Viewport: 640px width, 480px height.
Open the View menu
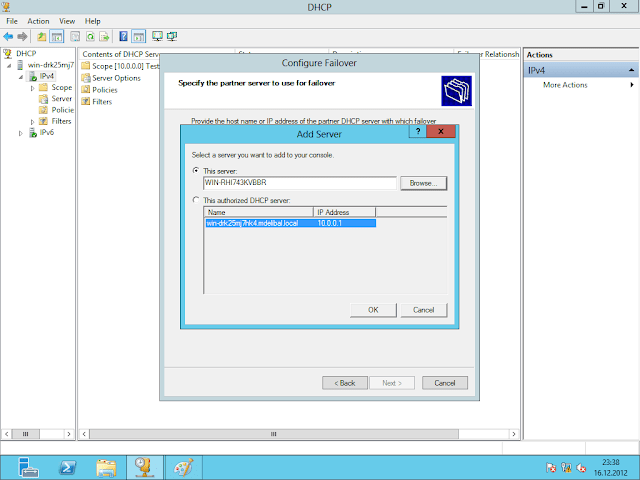(67, 21)
